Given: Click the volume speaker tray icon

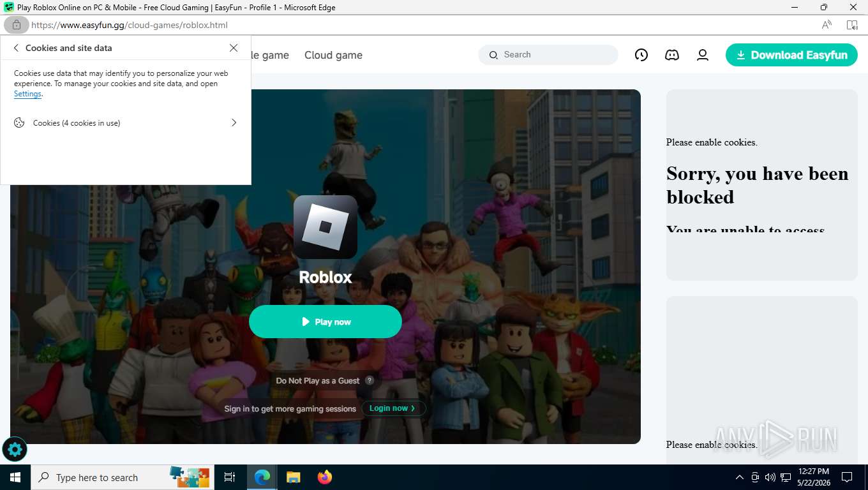Looking at the screenshot, I should point(770,477).
